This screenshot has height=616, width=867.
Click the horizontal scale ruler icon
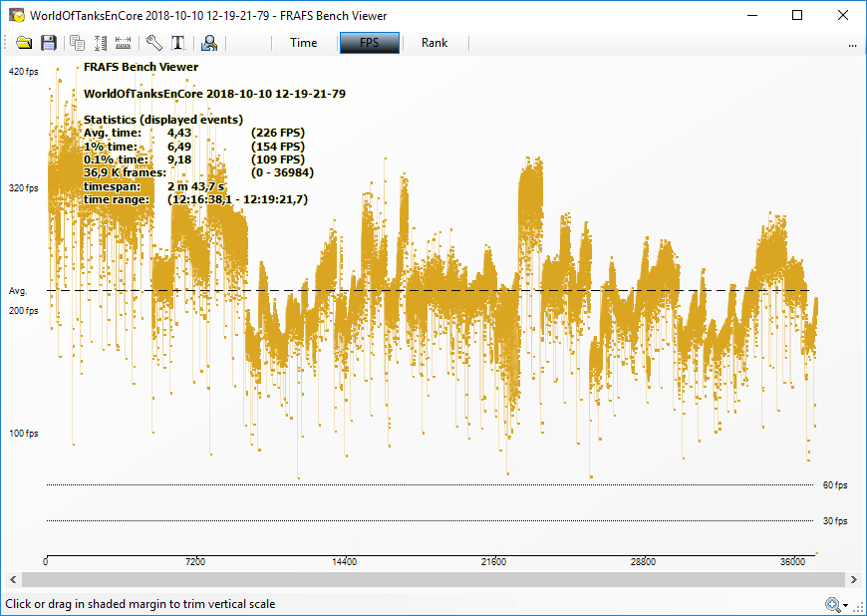point(124,43)
